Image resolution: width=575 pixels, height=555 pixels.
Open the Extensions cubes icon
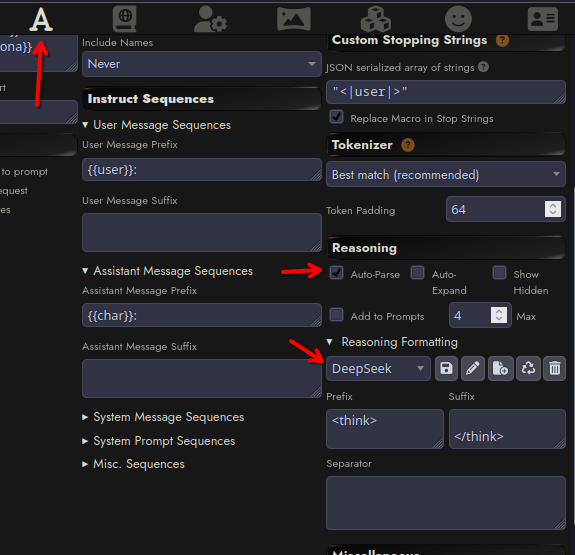pyautogui.click(x=376, y=19)
